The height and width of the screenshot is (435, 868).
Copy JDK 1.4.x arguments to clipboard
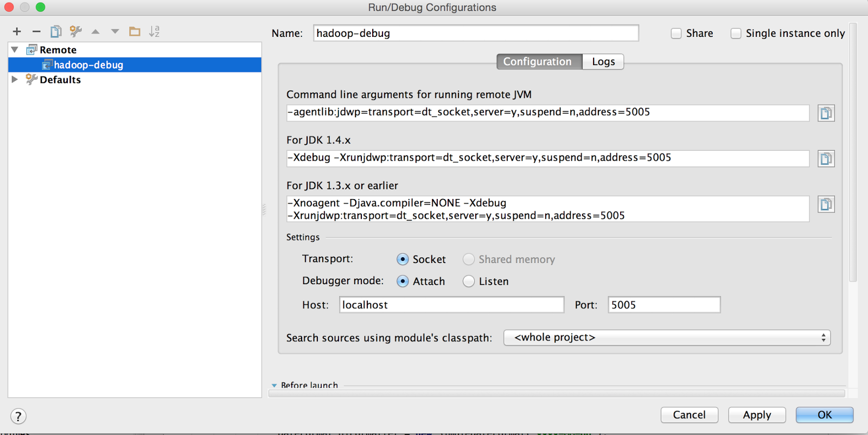pos(826,158)
